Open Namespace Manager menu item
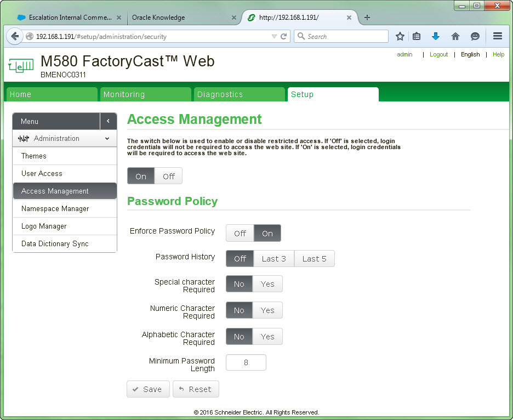The height and width of the screenshot is (420, 513). point(65,208)
